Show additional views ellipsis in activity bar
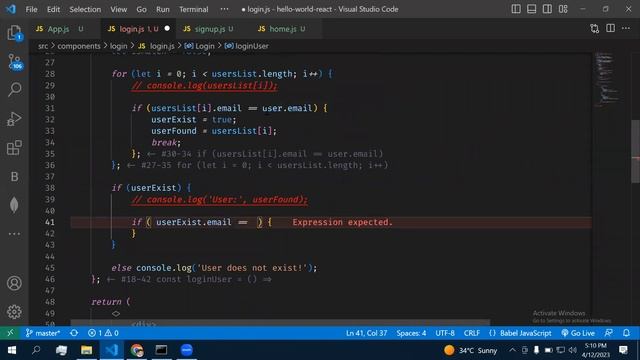 14,233
